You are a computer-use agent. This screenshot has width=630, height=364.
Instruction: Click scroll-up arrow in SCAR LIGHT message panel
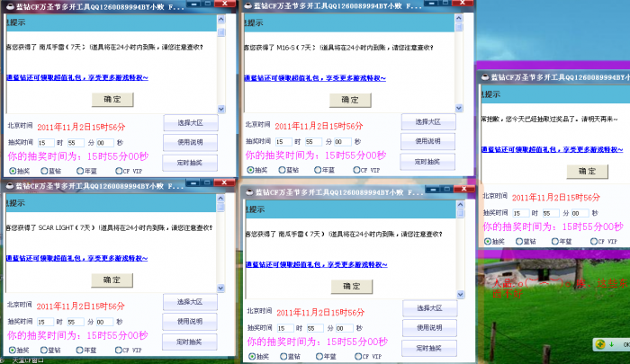coord(220,199)
